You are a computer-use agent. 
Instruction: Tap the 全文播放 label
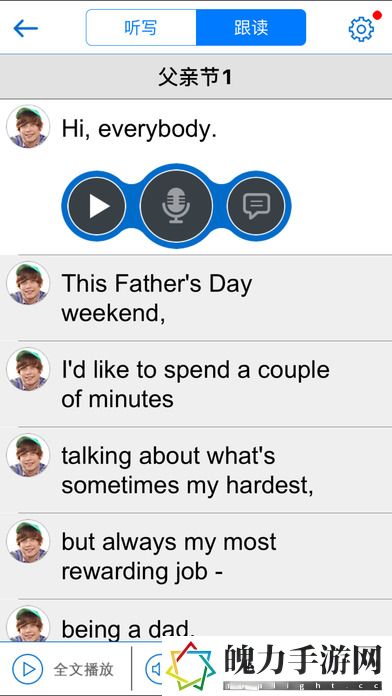[83, 669]
